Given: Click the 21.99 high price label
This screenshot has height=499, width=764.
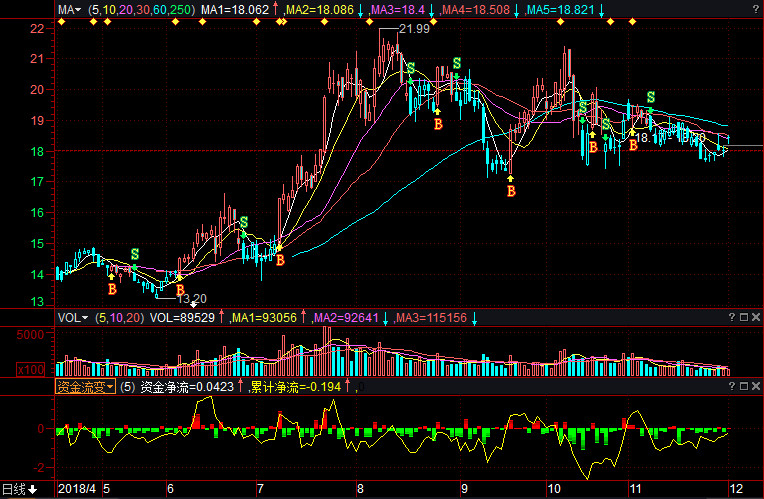Looking at the screenshot, I should point(415,29).
